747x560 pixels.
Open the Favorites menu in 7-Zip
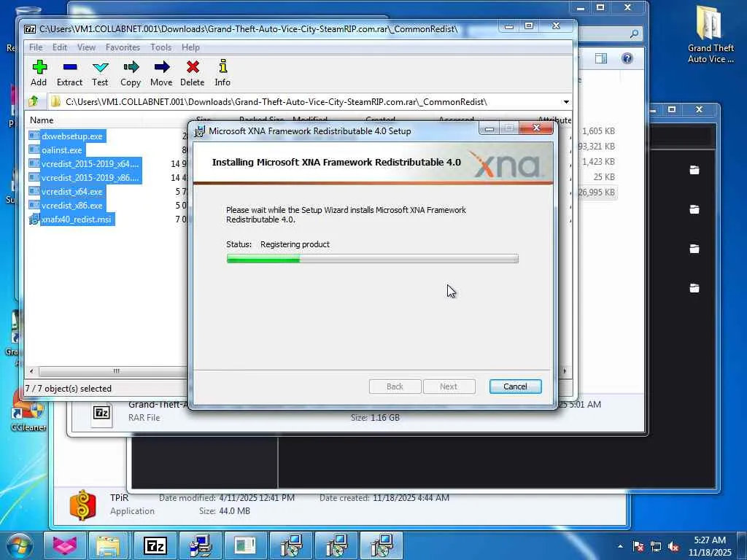(x=123, y=47)
